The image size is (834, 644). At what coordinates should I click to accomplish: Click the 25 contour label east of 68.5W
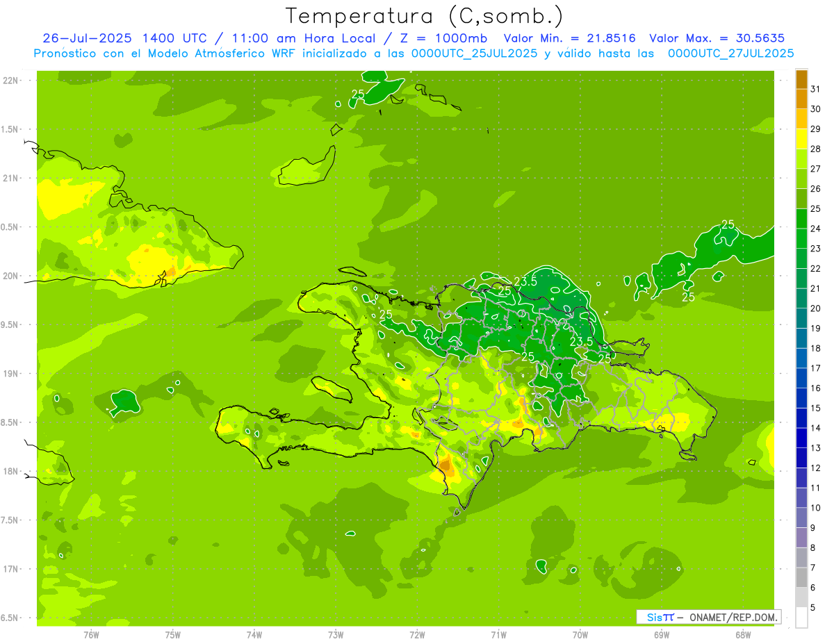728,224
